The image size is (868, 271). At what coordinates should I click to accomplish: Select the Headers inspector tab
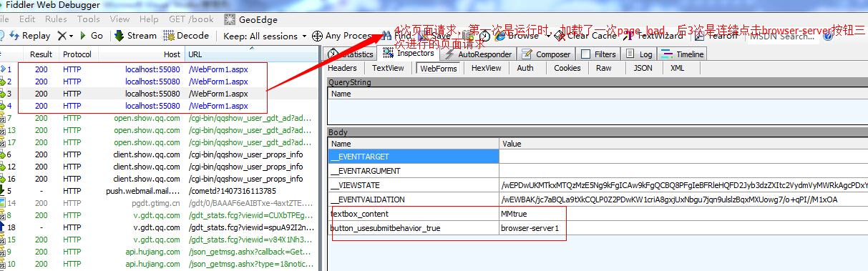tap(343, 68)
